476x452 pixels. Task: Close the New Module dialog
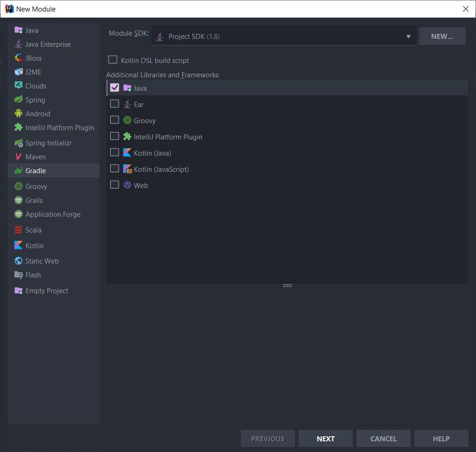click(x=466, y=9)
